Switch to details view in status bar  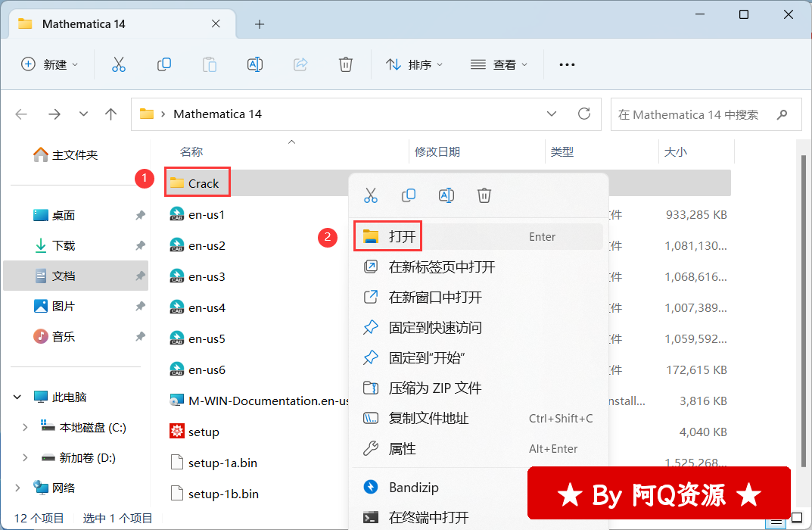click(776, 519)
